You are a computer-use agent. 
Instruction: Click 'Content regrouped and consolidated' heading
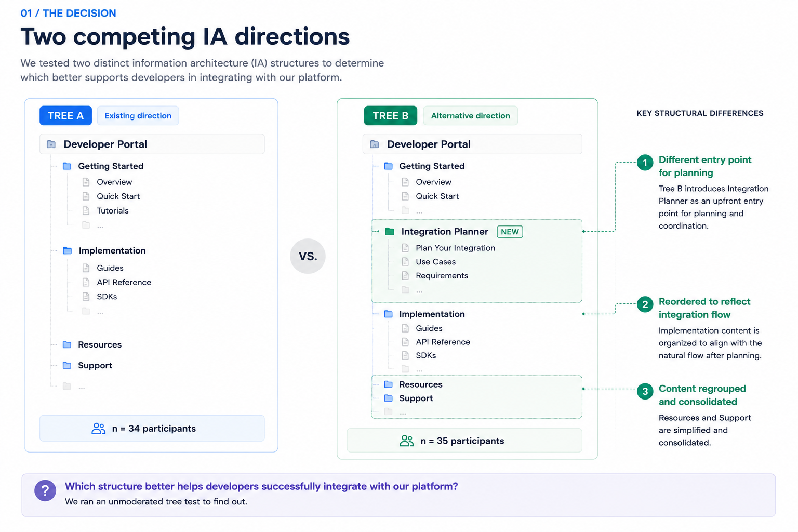tap(702, 395)
